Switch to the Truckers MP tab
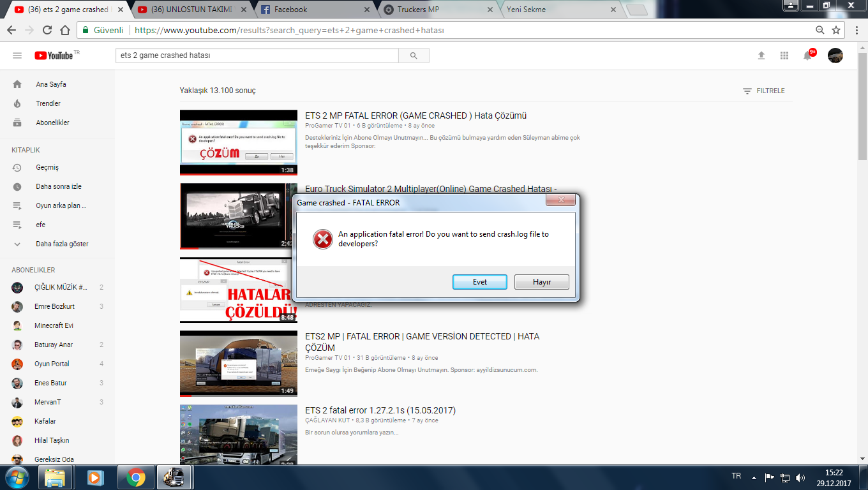This screenshot has width=868, height=490. (438, 10)
